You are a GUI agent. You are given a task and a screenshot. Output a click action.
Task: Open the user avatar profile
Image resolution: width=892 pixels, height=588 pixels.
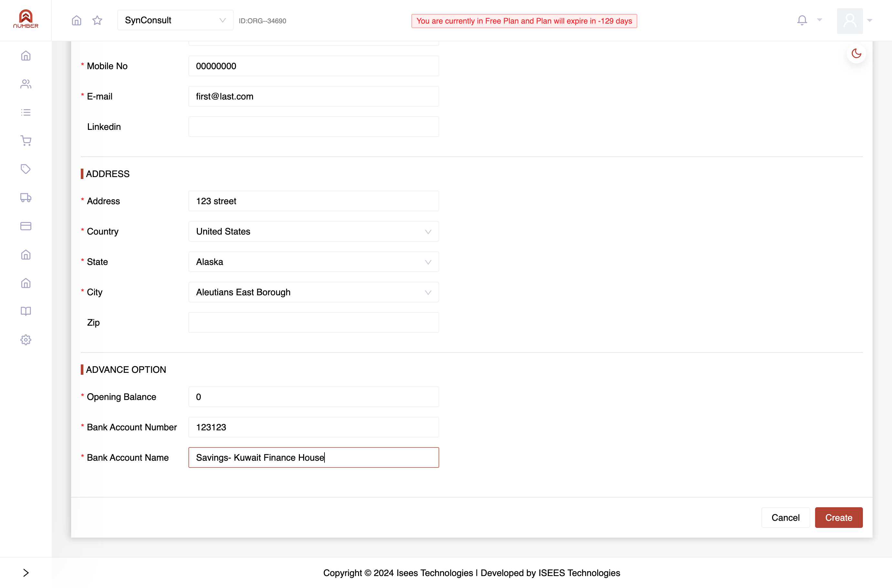click(850, 21)
